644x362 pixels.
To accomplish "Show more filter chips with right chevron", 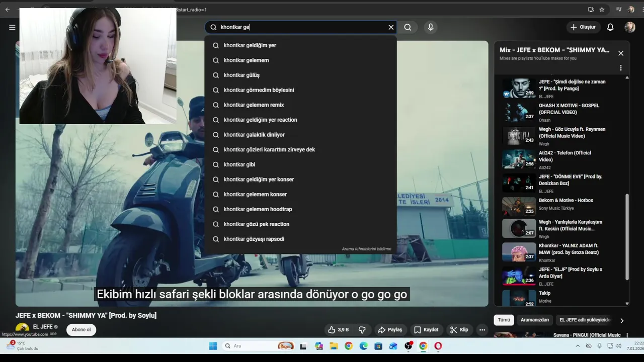I will 622,320.
